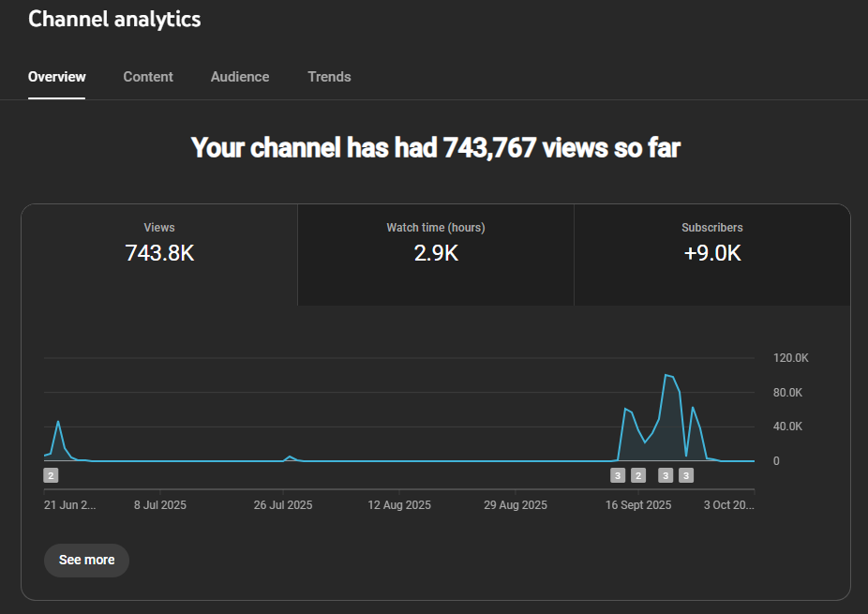Click the 120.0K y-axis label

(790, 358)
